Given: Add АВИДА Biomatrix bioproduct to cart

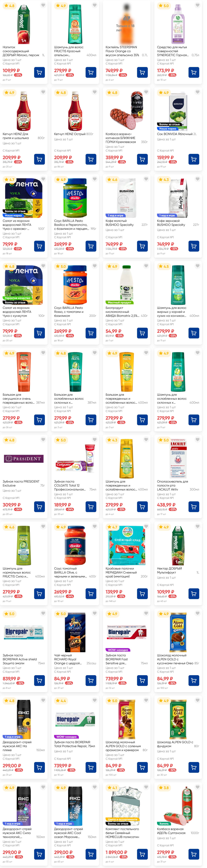Looking at the screenshot, I should pos(142,333).
